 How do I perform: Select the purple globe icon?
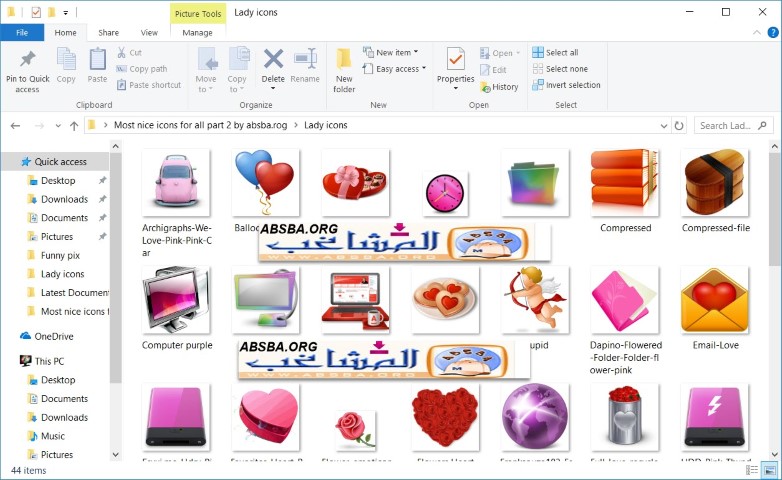pos(535,417)
